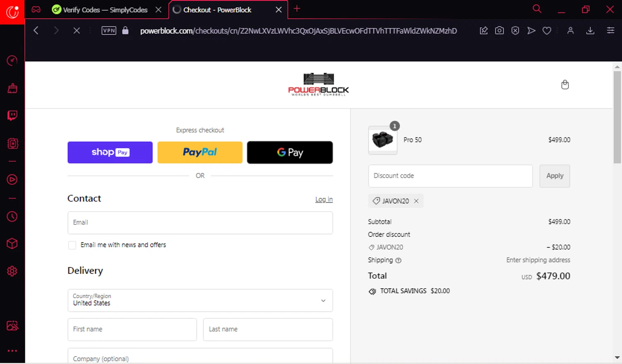Open the gallery image icon in sidebar

tap(12, 325)
